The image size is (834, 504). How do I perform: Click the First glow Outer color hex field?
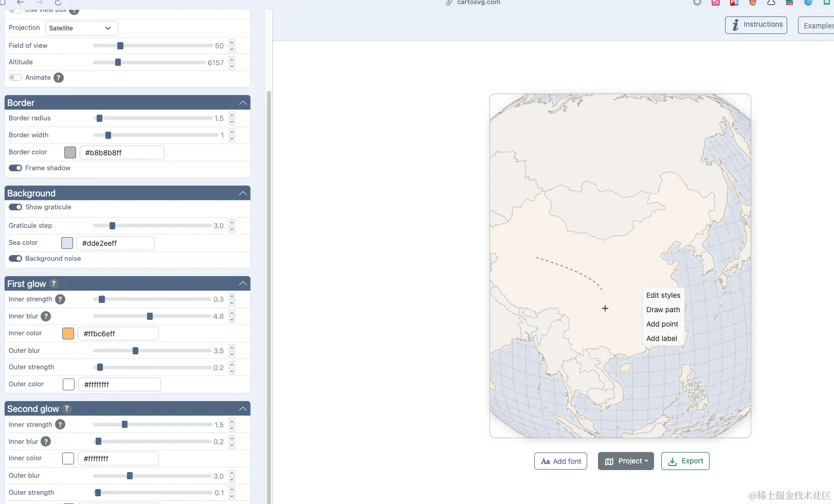(119, 384)
